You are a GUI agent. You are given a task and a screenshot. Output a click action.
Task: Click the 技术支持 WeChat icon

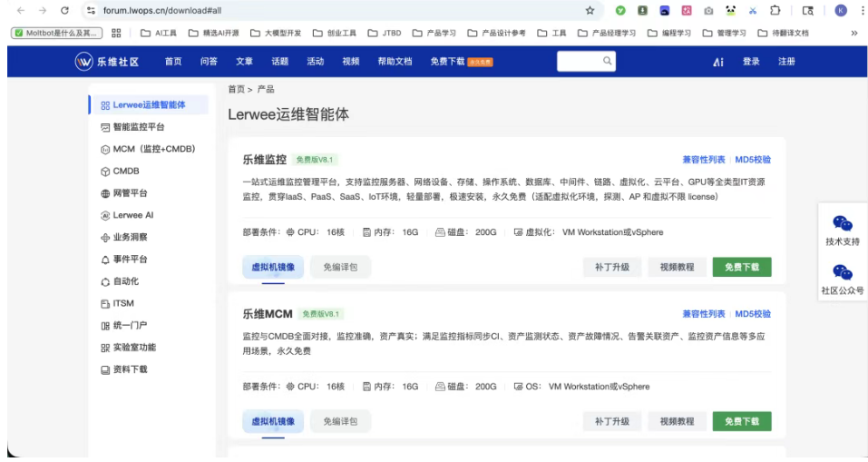pos(843,223)
